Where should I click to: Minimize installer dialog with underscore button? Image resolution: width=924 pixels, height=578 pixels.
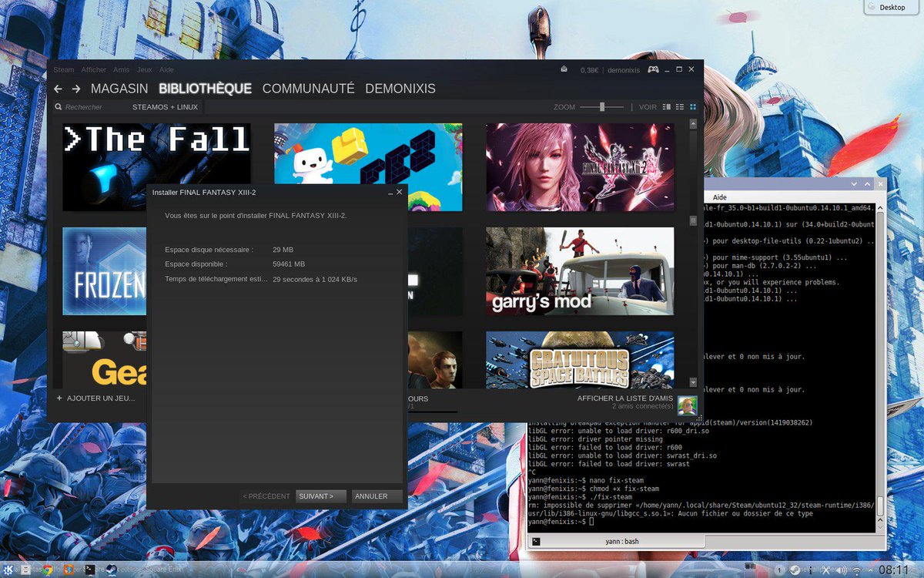(390, 192)
